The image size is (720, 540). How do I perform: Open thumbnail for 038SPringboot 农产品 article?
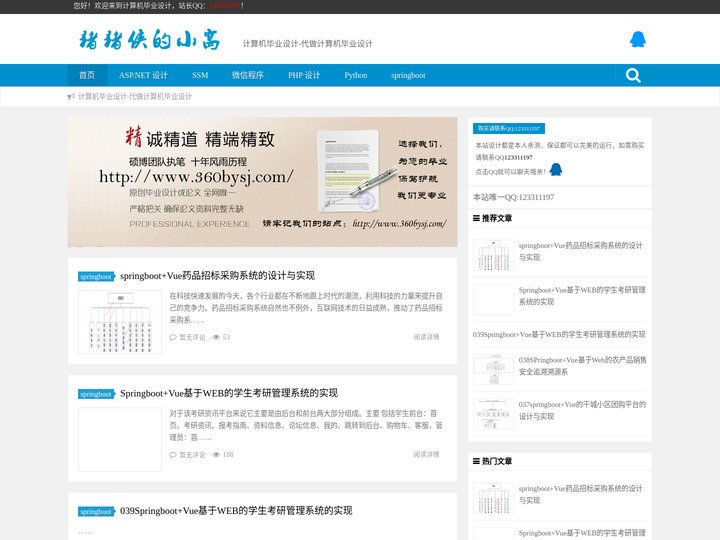click(493, 369)
